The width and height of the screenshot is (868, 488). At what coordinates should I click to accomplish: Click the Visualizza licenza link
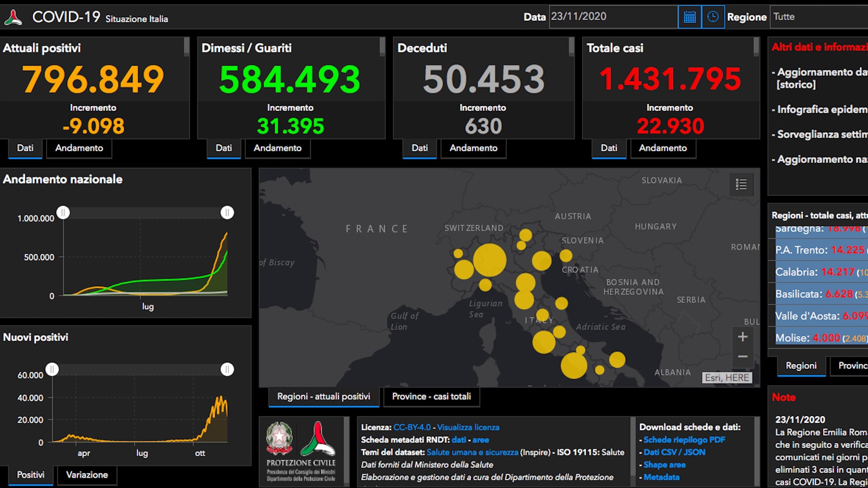click(x=468, y=427)
